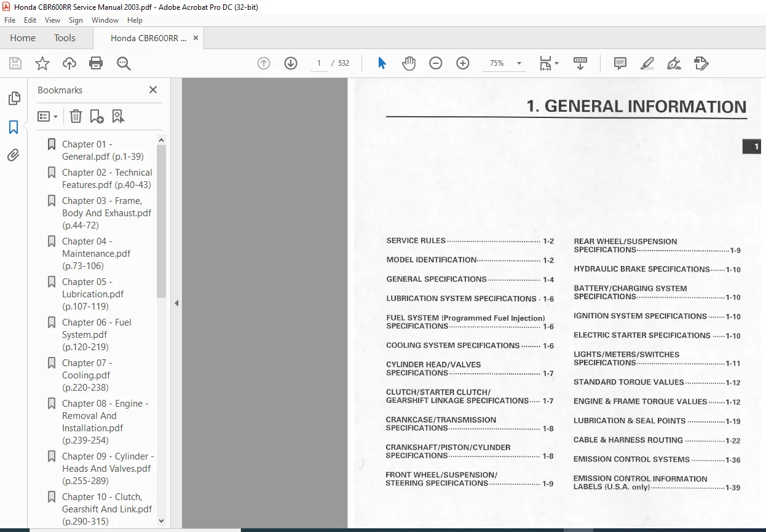Go to previous page arrow
766x532 pixels.
click(x=264, y=63)
